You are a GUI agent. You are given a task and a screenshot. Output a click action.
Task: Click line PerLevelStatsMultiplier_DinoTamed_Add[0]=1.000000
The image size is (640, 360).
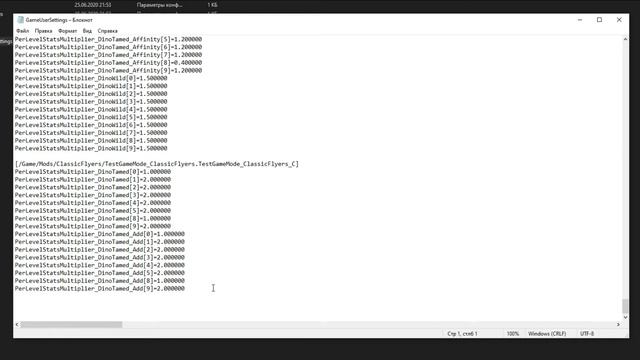tap(100, 234)
